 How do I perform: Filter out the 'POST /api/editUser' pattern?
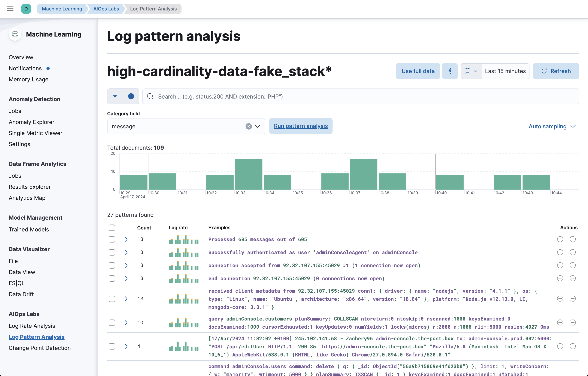573,346
